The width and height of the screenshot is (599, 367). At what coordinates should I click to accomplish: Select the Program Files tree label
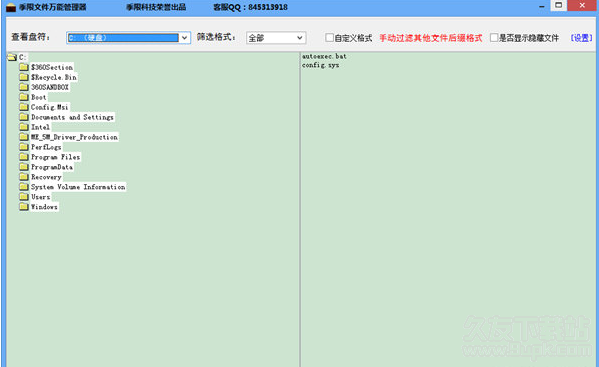[x=56, y=157]
